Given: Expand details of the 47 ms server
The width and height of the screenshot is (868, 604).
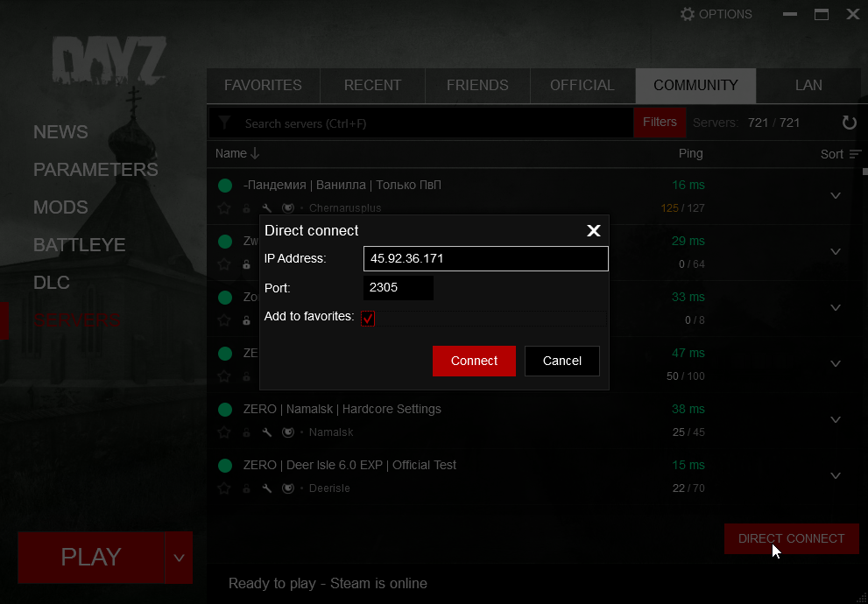Looking at the screenshot, I should (x=836, y=363).
